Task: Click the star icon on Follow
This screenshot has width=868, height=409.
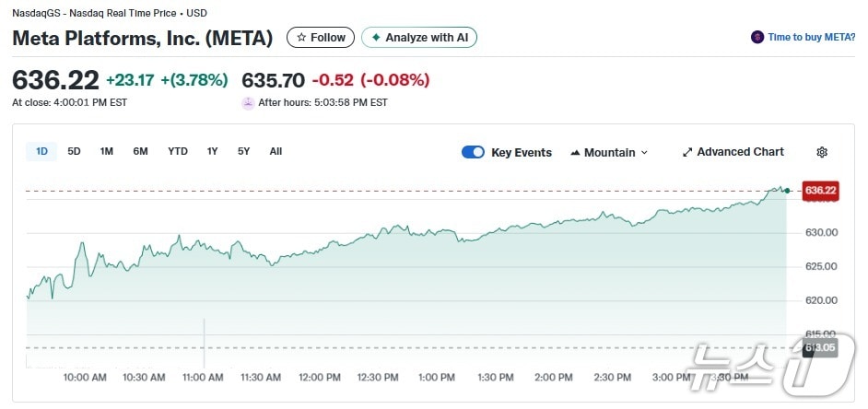Action: [x=301, y=38]
